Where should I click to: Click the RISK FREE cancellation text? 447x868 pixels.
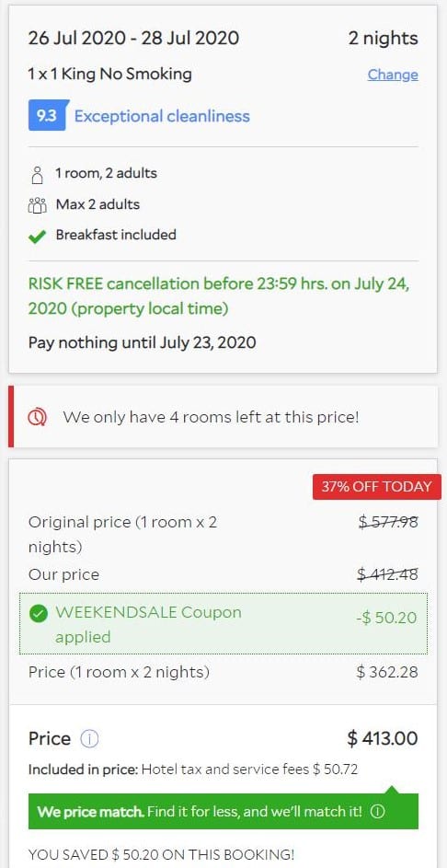(219, 296)
